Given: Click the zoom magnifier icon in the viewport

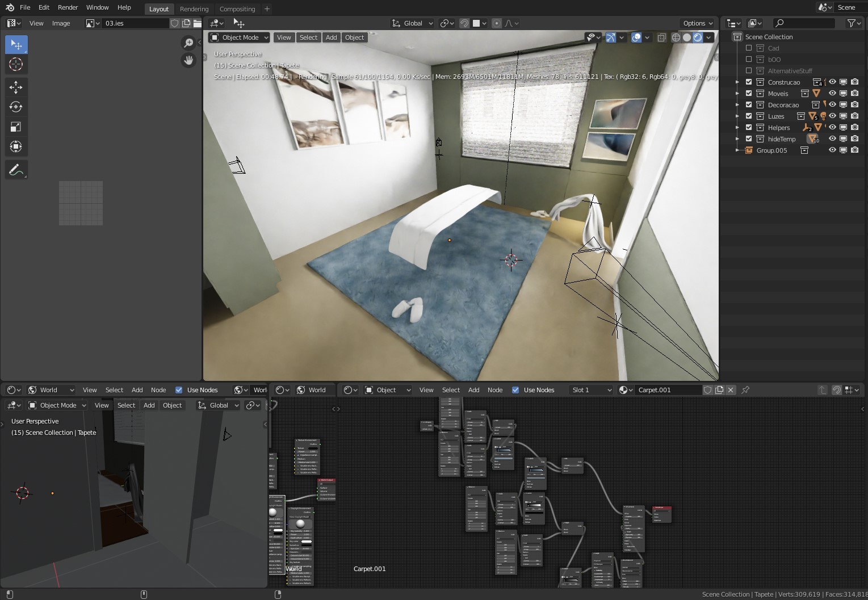Looking at the screenshot, I should point(188,43).
